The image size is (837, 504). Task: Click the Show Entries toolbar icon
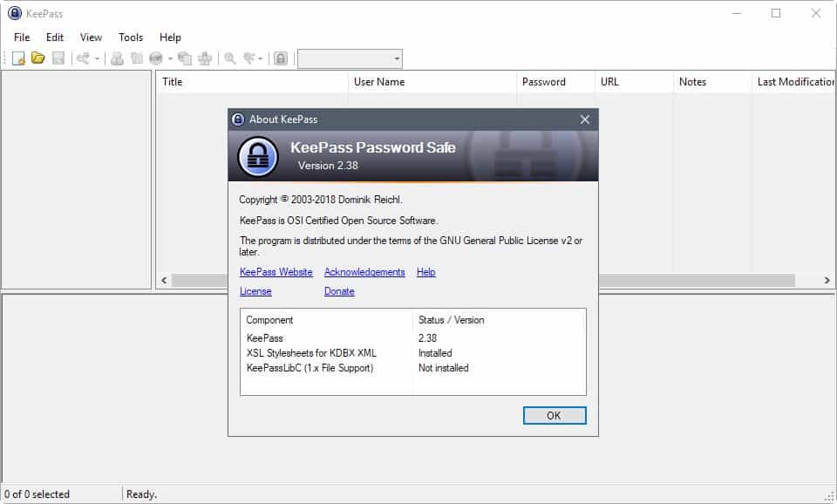coord(248,58)
